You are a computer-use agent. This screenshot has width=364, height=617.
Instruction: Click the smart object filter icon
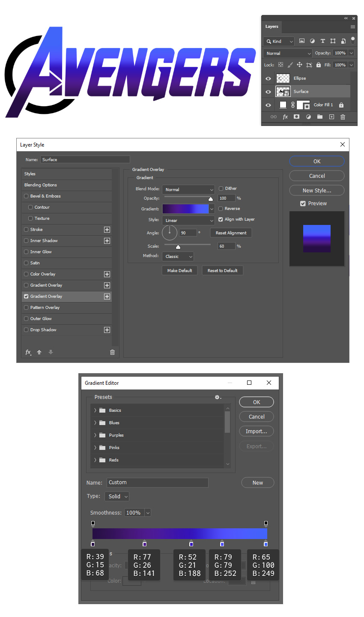click(343, 41)
